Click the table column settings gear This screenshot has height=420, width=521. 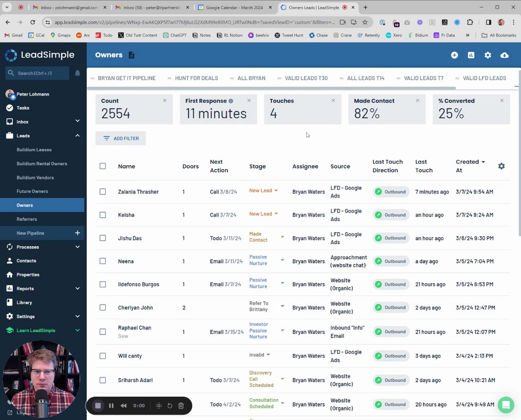pyautogui.click(x=501, y=166)
